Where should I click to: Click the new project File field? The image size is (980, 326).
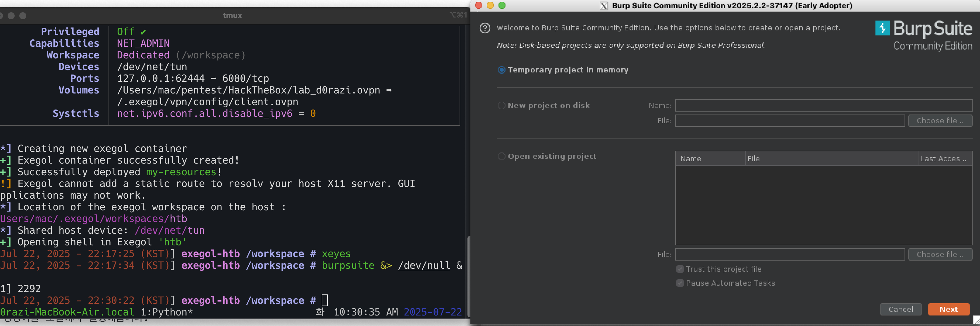[789, 121]
